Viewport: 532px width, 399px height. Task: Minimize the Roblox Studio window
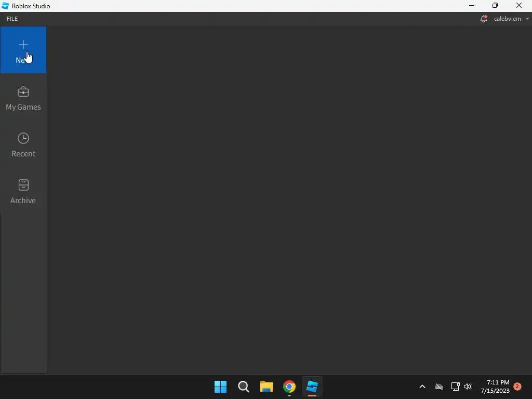point(472,5)
